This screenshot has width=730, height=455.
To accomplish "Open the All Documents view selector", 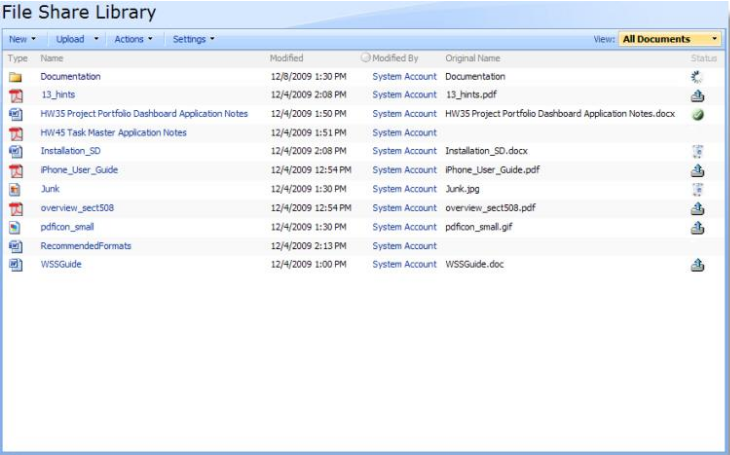I will click(x=669, y=39).
